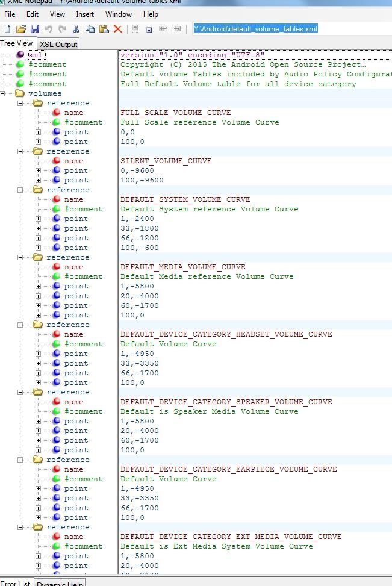Click the Paste clipboard icon
Screen dimensions: 392x586
click(x=104, y=29)
